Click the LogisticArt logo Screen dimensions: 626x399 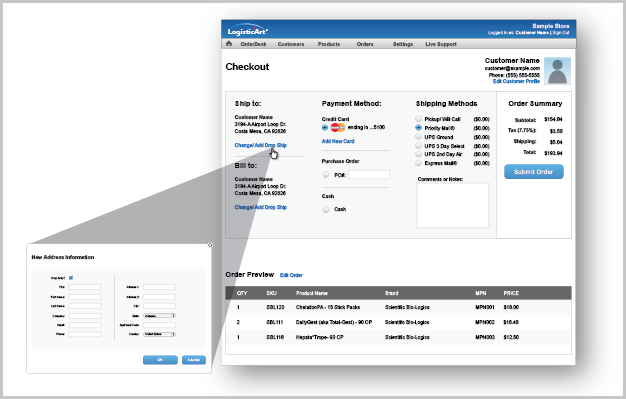pyautogui.click(x=248, y=30)
